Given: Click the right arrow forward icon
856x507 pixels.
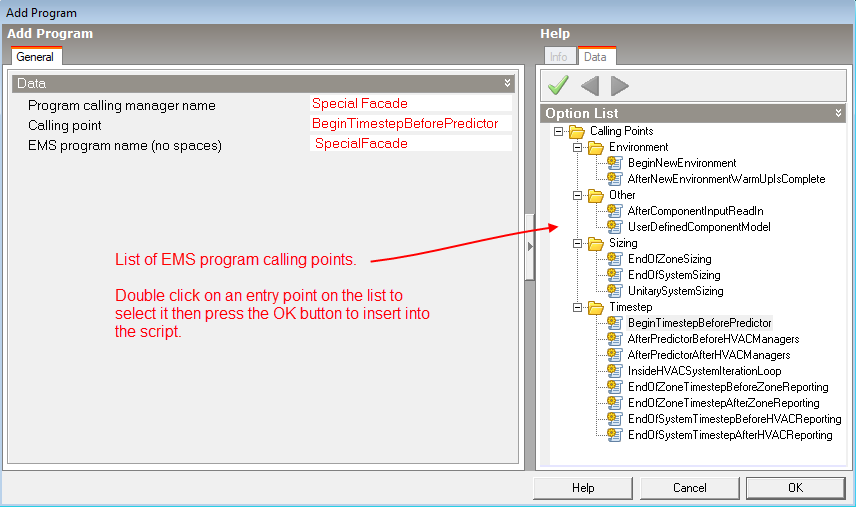Looking at the screenshot, I should [620, 85].
